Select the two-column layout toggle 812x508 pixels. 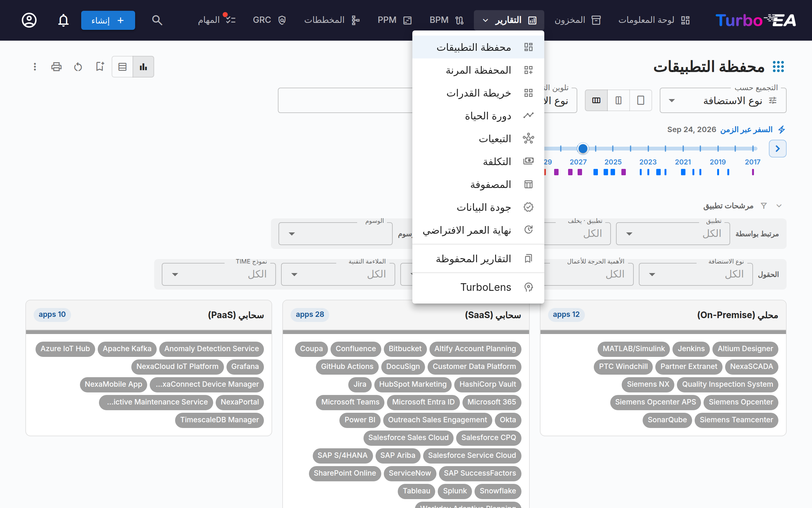point(619,100)
